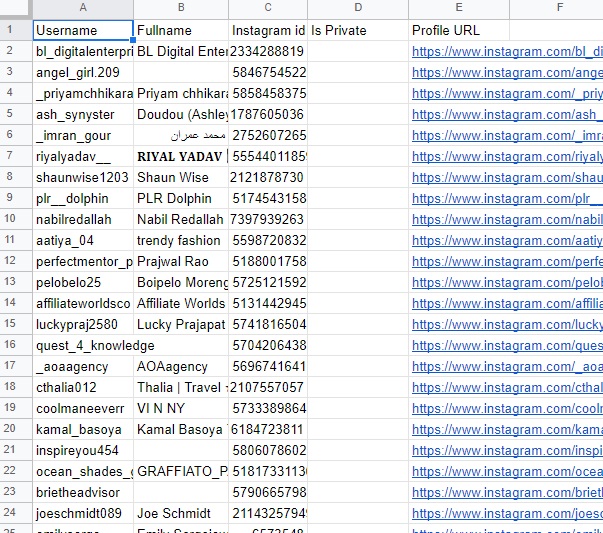Select the 'RIYAL YADAV' fullname cell
The height and width of the screenshot is (533, 603).
pyautogui.click(x=180, y=156)
